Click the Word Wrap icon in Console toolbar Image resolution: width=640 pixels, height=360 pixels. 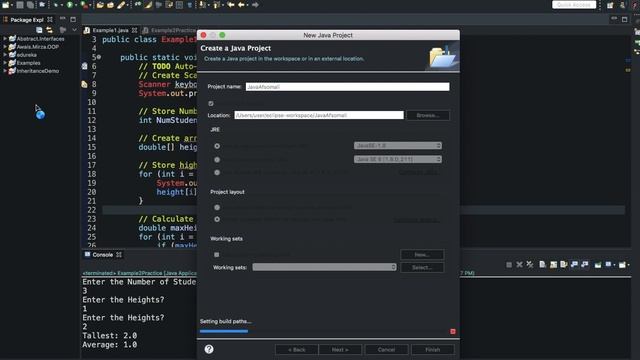[564, 265]
